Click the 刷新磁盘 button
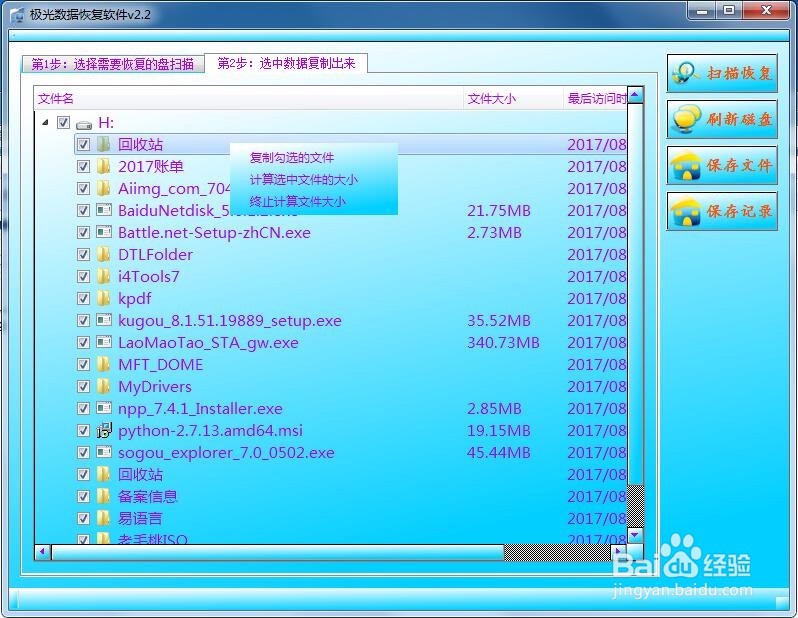This screenshot has height=618, width=798. [x=722, y=120]
